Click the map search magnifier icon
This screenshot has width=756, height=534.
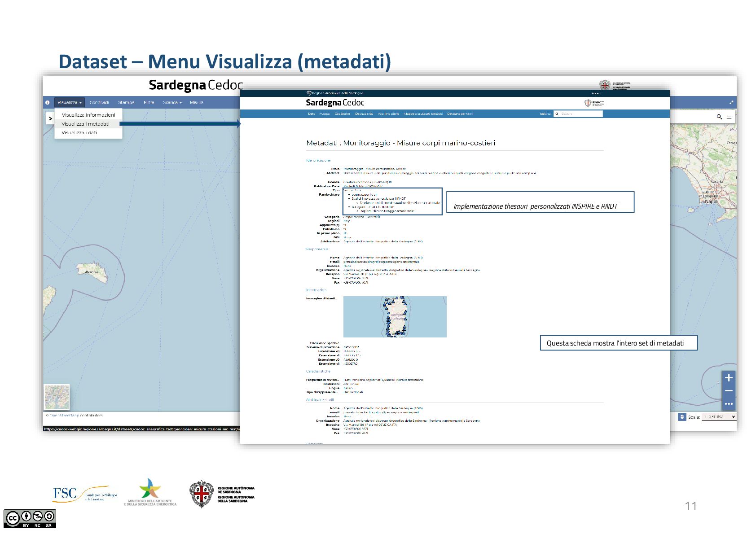pos(719,117)
